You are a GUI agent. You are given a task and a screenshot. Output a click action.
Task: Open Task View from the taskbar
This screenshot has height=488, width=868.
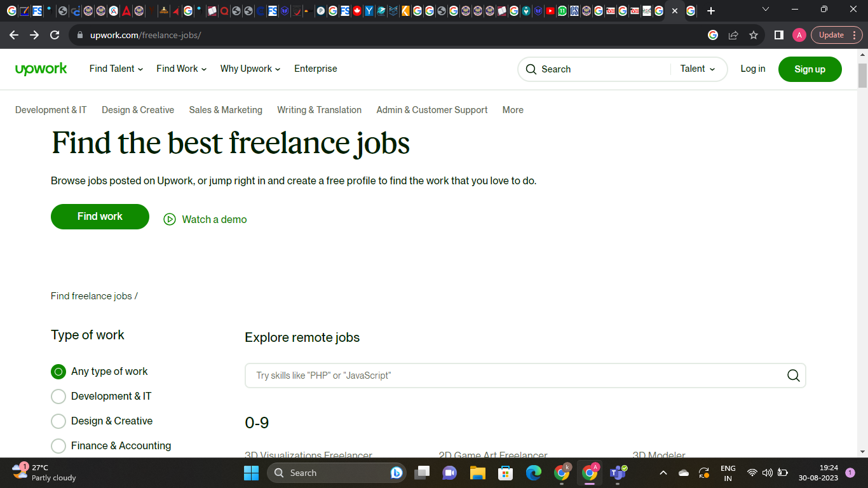pos(422,473)
